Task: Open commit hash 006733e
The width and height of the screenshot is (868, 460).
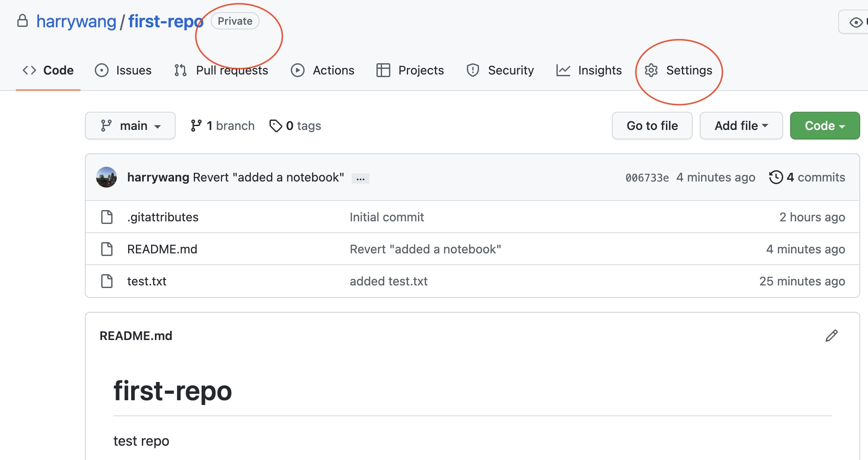Action: (647, 178)
